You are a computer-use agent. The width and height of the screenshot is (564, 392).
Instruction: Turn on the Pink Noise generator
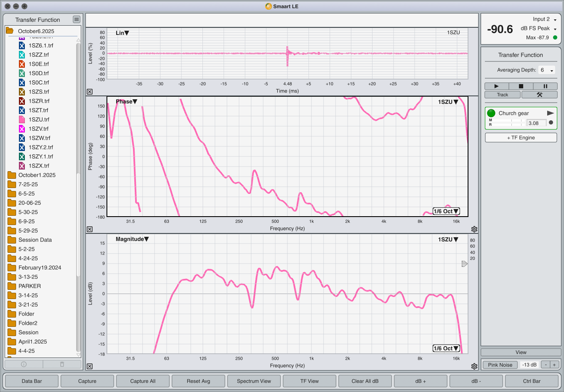(500, 365)
